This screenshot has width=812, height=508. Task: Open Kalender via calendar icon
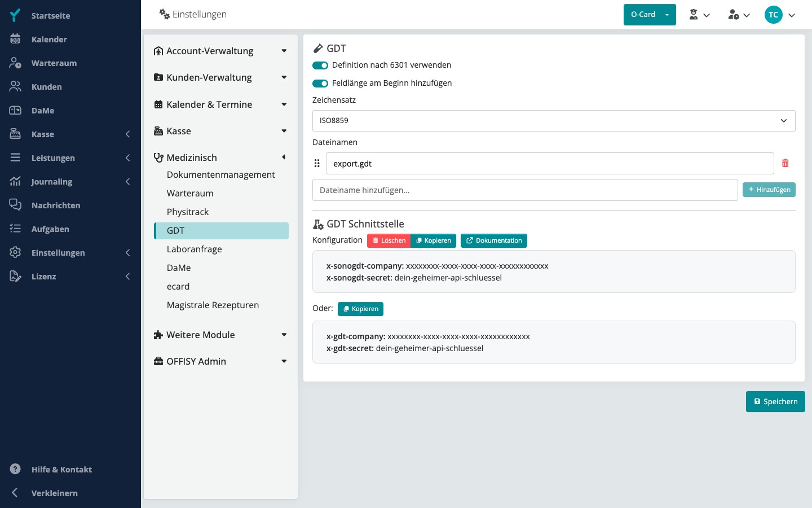15,39
